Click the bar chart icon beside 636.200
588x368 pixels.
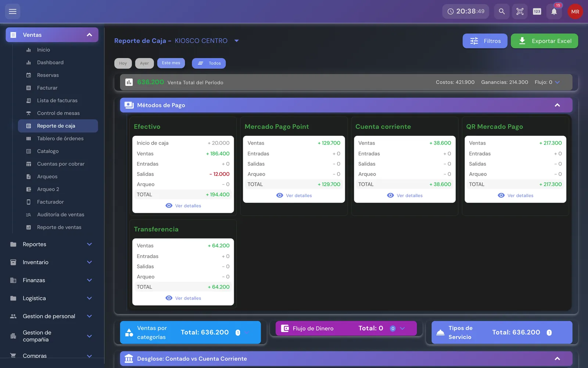pos(129,82)
